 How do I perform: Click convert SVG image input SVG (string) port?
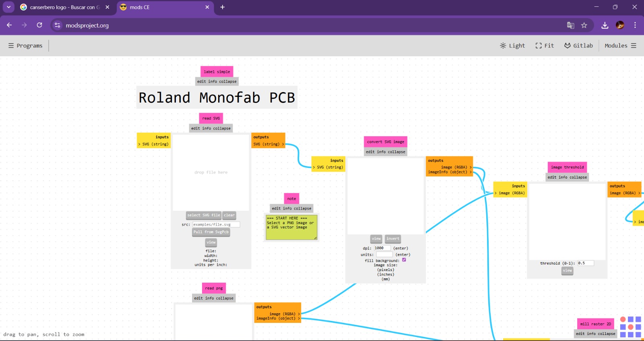(328, 167)
